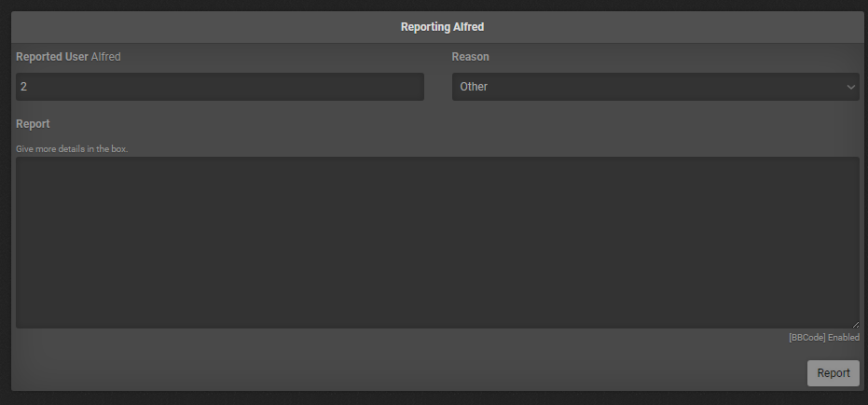Screen dimensions: 868x405
Task: Click the "2" value in user field
Action: [x=23, y=87]
